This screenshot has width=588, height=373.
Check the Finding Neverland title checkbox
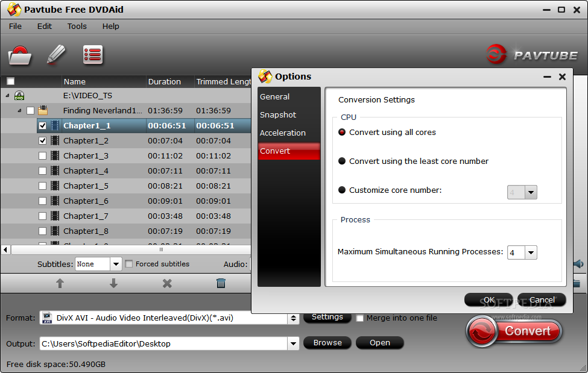pyautogui.click(x=30, y=111)
